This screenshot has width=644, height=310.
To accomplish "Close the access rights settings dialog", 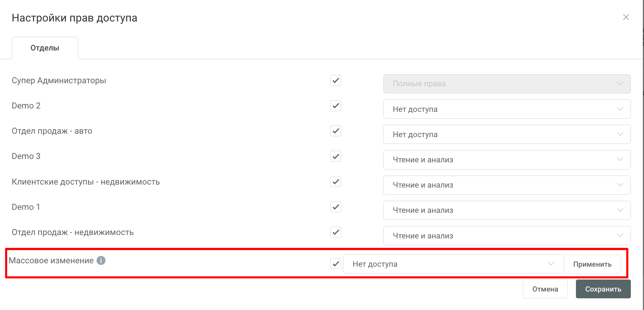I will (626, 17).
